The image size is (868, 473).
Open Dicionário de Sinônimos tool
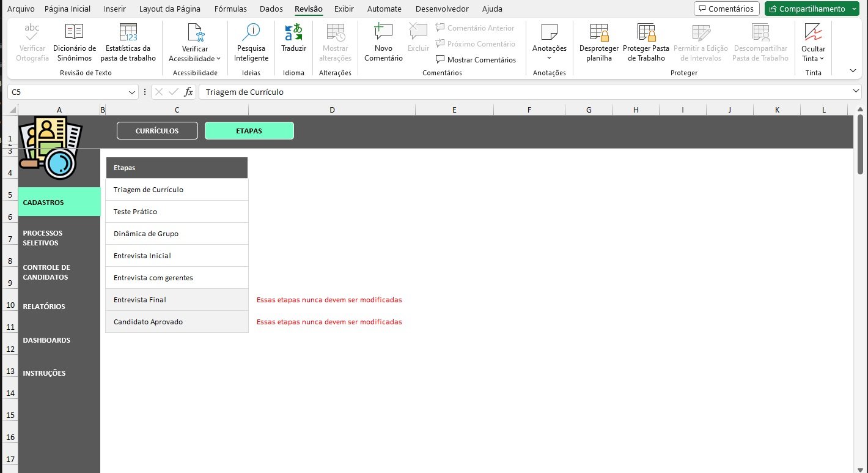point(75,42)
